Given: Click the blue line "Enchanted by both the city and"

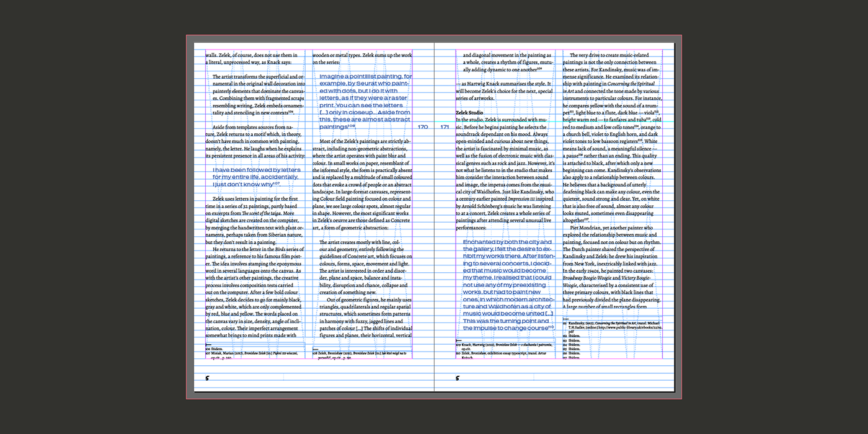Looking at the screenshot, I should pyautogui.click(x=507, y=242).
